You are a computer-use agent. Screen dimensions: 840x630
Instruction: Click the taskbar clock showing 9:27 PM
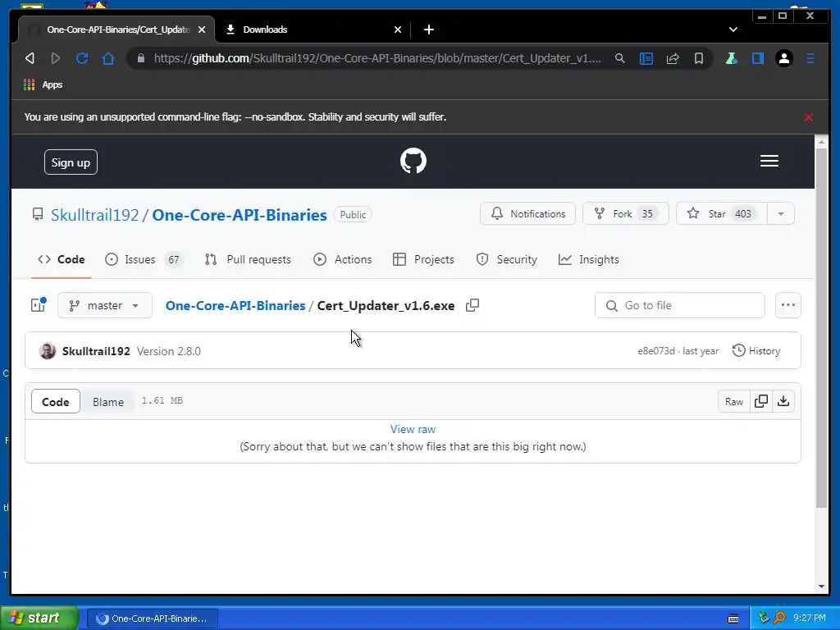coord(810,618)
